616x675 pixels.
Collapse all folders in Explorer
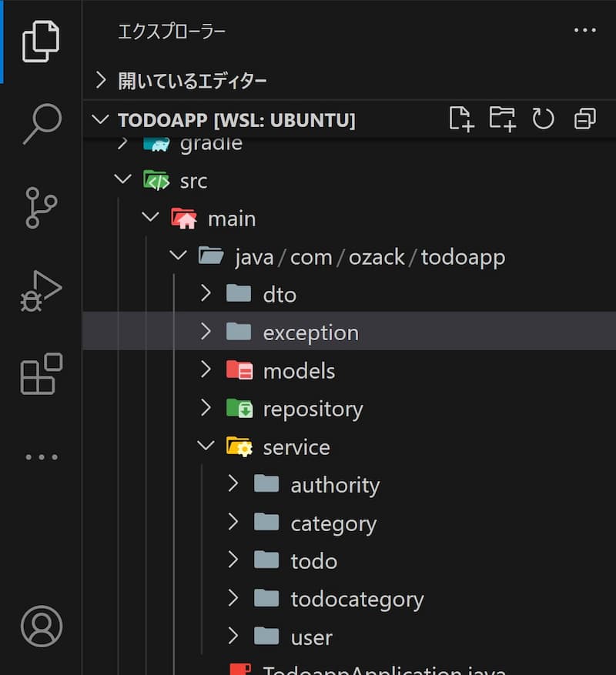pyautogui.click(x=585, y=119)
